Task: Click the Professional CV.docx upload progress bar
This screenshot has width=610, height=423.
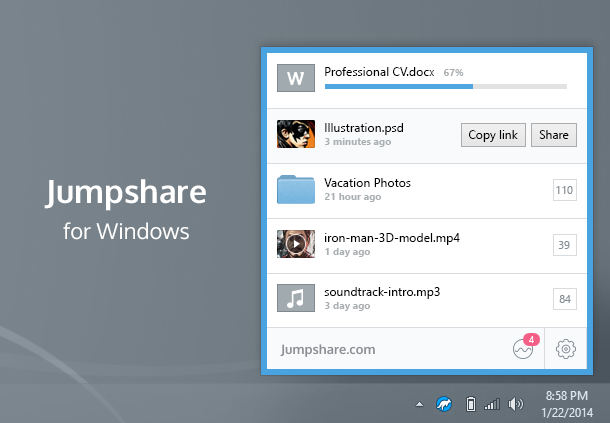Action: [445, 87]
